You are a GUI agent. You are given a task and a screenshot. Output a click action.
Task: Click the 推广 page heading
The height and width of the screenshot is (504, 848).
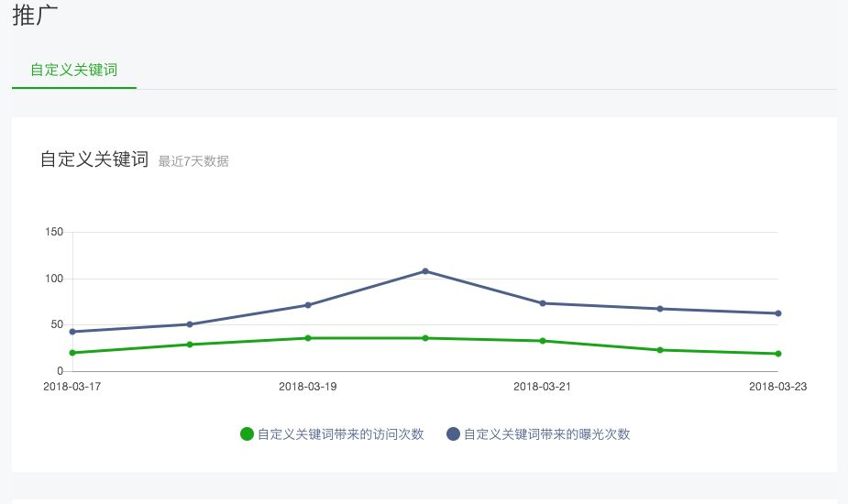click(35, 16)
